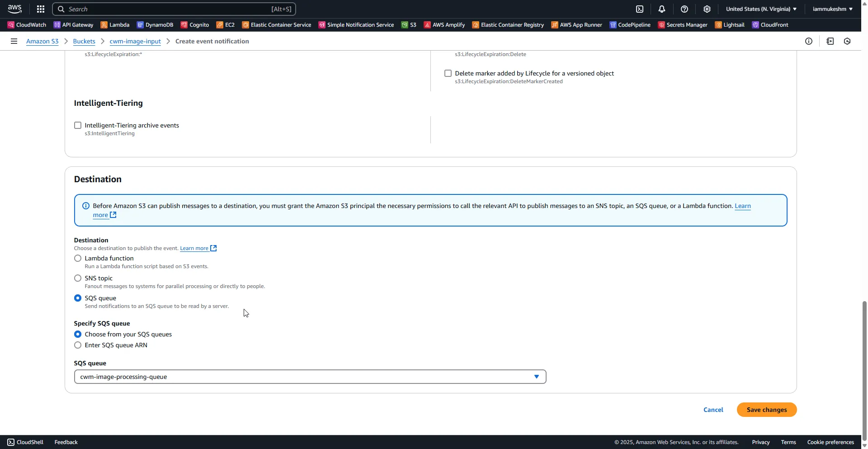Open the CloudFront favorites shortcut
Screen dimensions: 868x449
tap(771, 25)
